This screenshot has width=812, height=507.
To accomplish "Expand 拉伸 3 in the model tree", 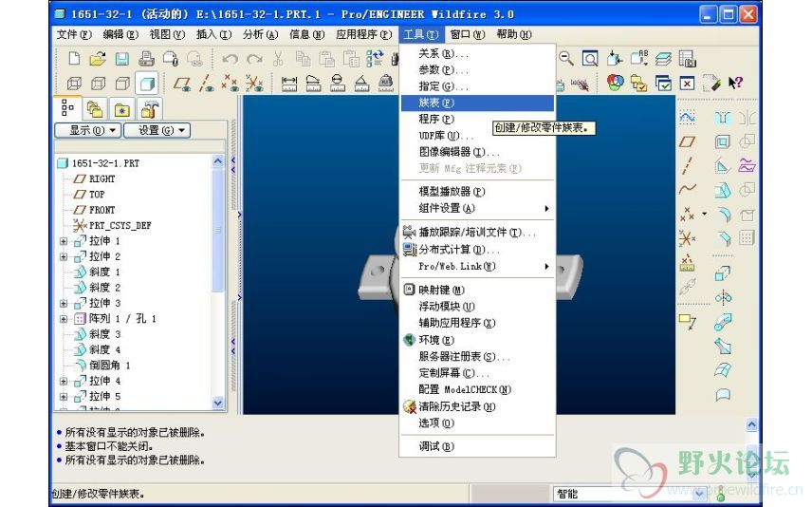I will point(64,303).
